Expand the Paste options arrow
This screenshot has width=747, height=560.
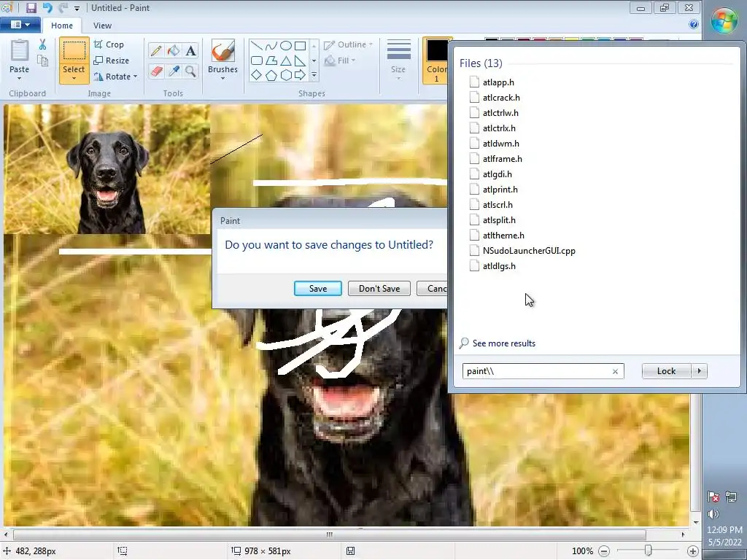[19, 79]
